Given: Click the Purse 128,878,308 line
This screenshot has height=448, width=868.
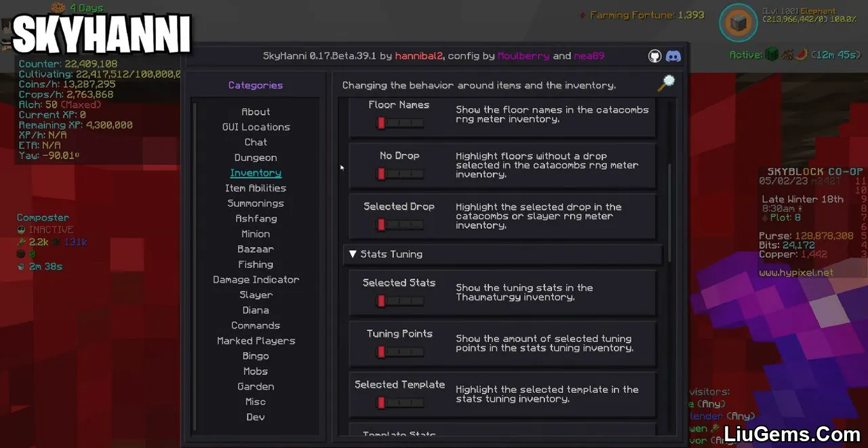Looking at the screenshot, I should (x=806, y=236).
